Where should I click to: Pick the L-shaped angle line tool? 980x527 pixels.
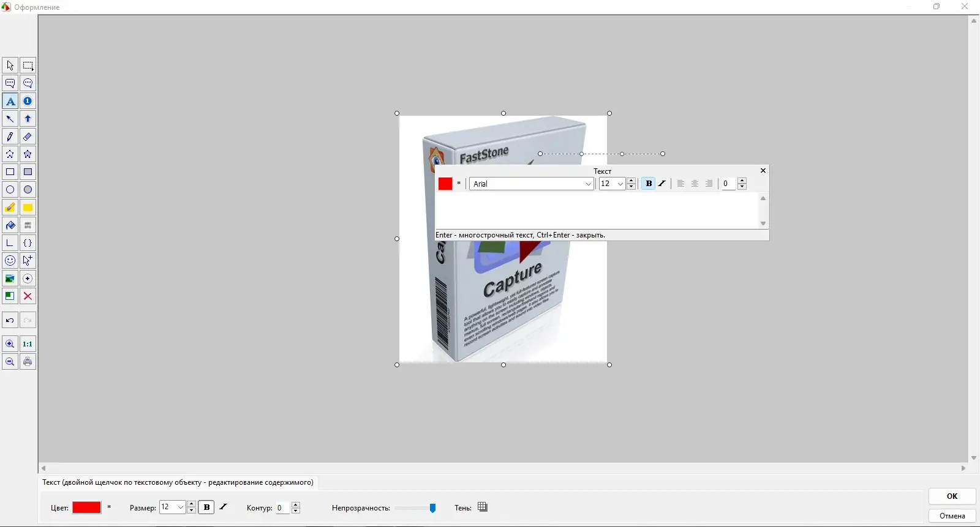tap(10, 243)
